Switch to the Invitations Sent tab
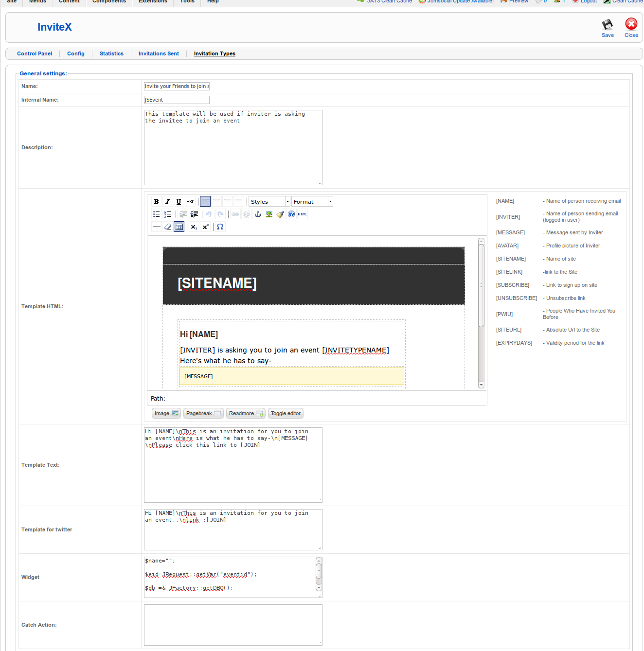This screenshot has height=651, width=644. [159, 53]
